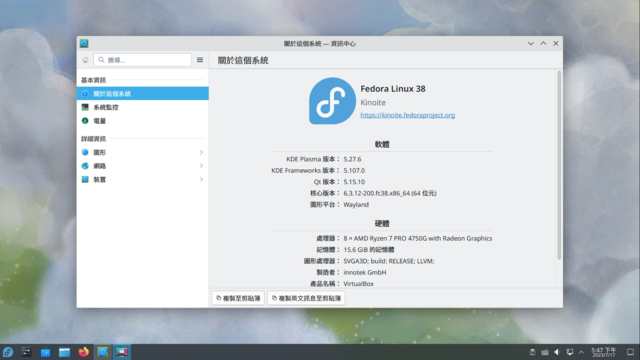Focus the 搜尋 search field in the sidebar
Viewport: 640px width, 360px height.
tap(142, 60)
